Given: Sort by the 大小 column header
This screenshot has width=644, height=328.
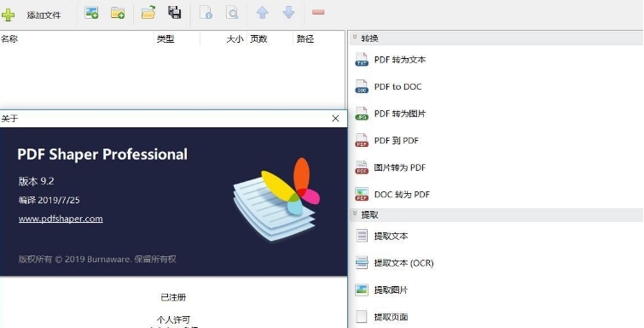Looking at the screenshot, I should (x=235, y=38).
